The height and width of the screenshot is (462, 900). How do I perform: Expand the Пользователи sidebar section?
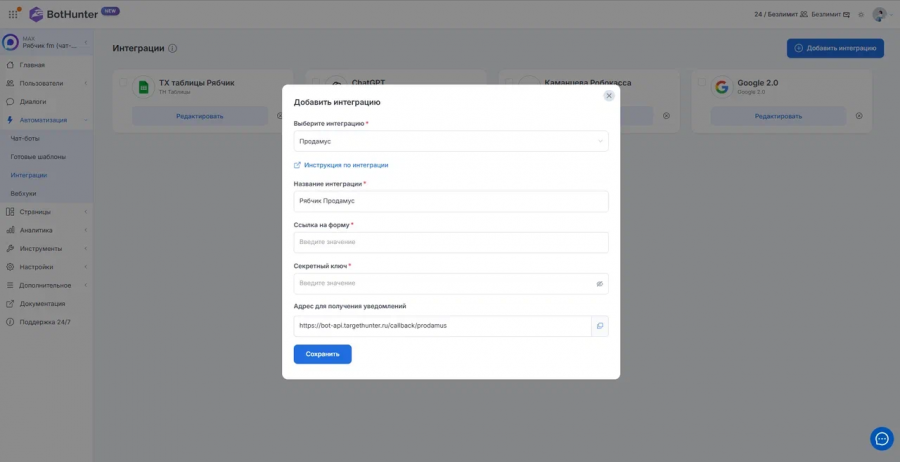(46, 83)
